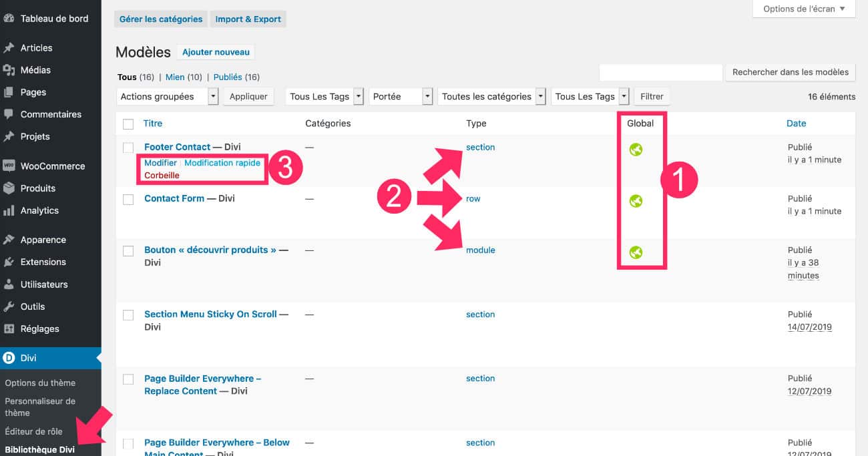This screenshot has height=456, width=868.
Task: Open the Section Menu Sticky On Scroll template
Action: [210, 314]
